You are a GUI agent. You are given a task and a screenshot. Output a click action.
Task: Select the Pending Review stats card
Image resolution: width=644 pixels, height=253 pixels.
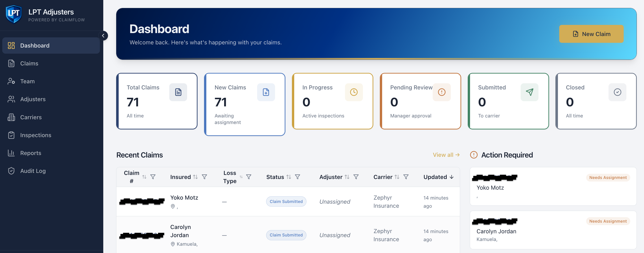click(x=420, y=101)
